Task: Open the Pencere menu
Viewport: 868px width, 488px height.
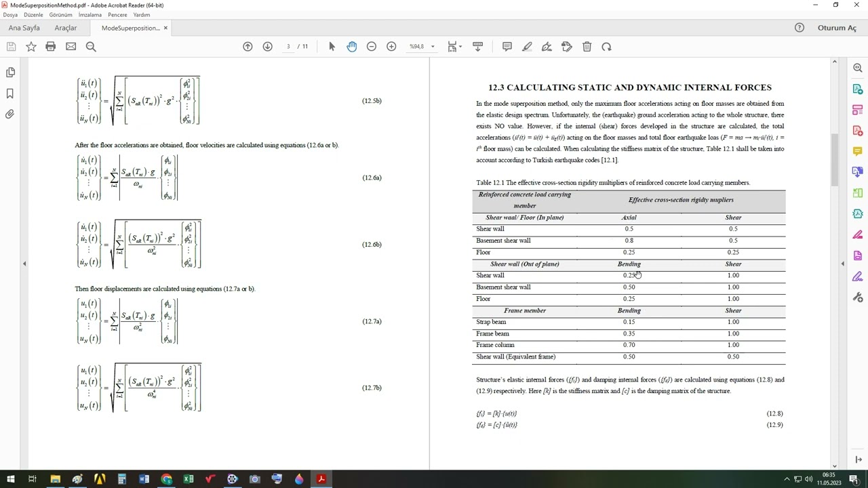Action: point(117,14)
